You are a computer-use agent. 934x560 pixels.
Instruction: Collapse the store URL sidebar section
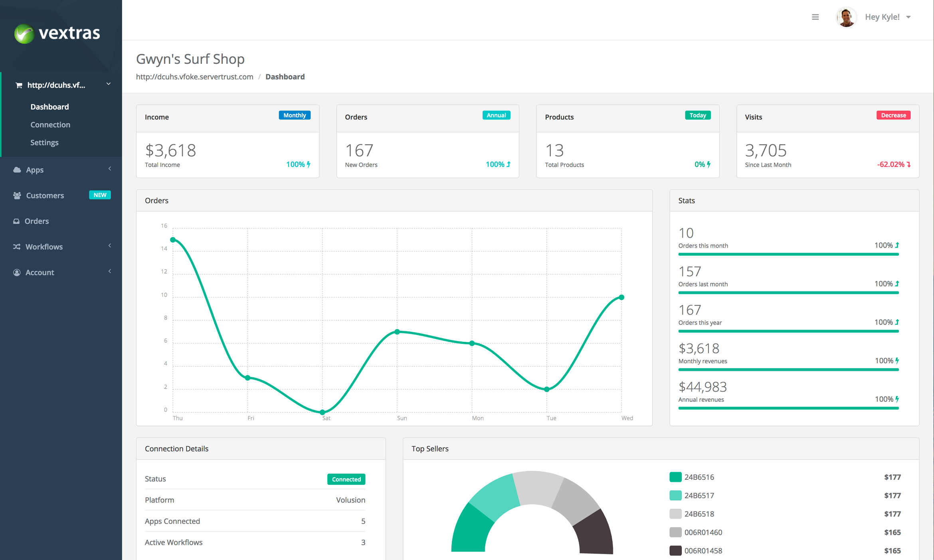point(108,84)
